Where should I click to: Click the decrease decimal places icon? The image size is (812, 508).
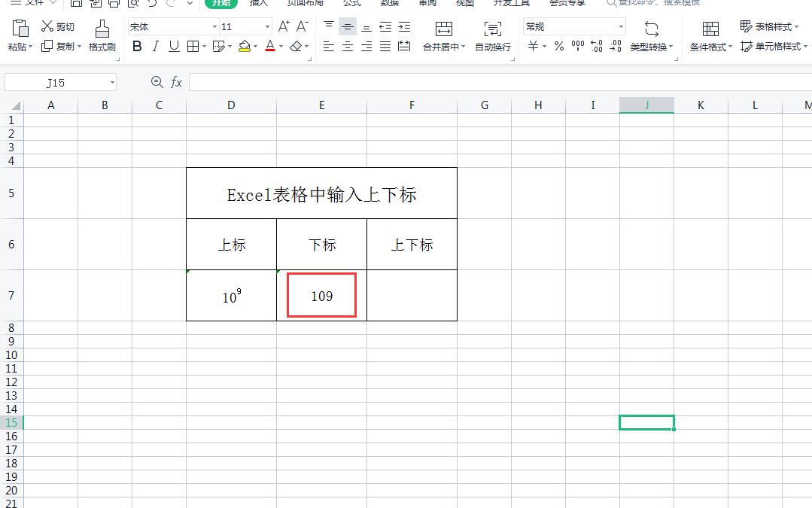(x=616, y=47)
